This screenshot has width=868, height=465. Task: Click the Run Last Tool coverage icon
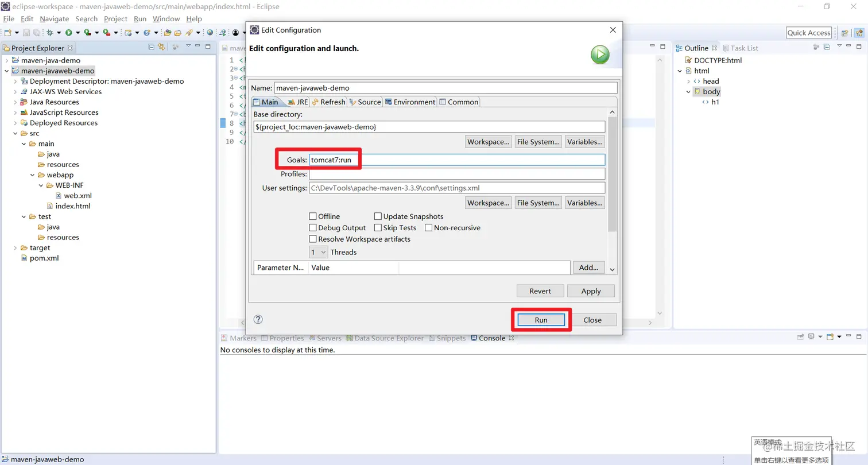[87, 33]
